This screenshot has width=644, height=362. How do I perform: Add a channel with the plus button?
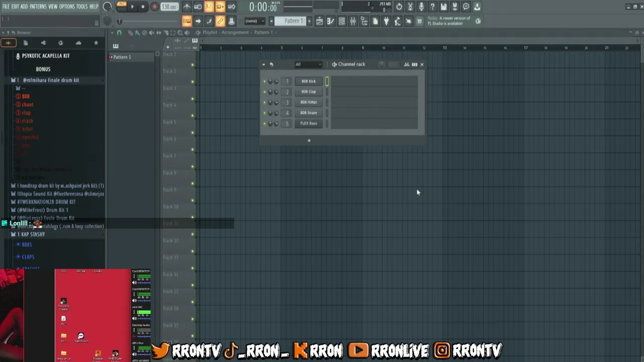click(x=309, y=140)
